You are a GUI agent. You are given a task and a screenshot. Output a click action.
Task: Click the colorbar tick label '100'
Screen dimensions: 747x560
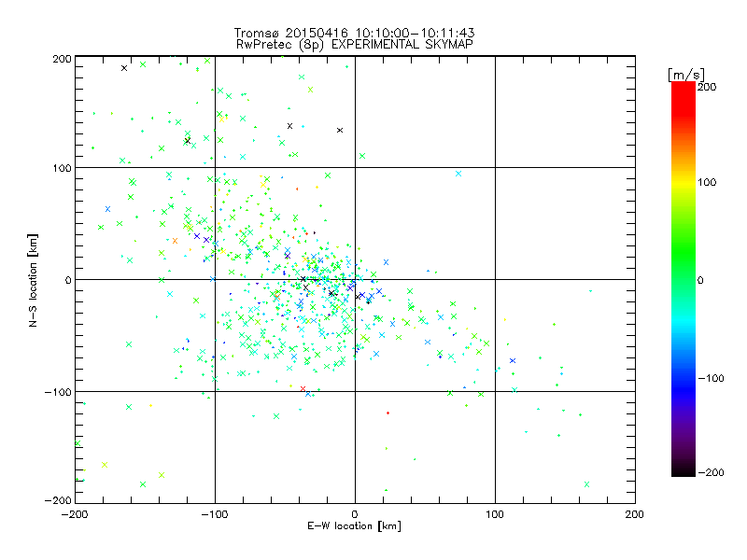[x=707, y=182]
